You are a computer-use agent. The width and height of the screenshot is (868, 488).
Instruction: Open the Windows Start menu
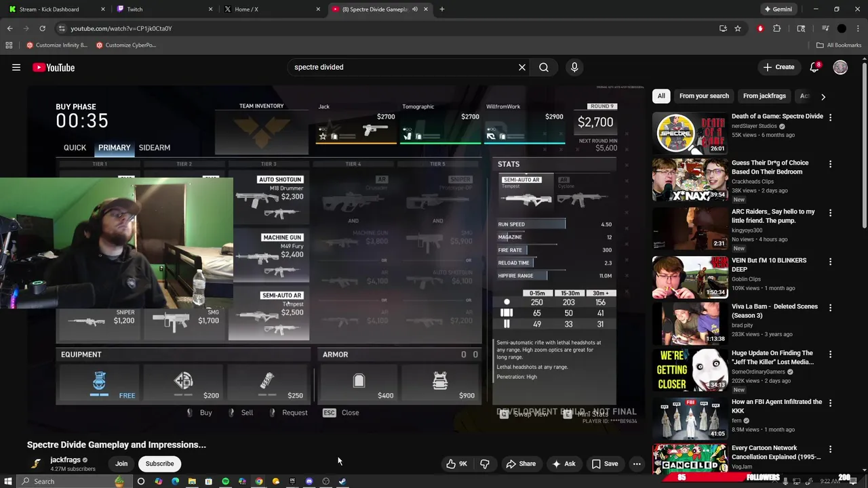tap(9, 481)
